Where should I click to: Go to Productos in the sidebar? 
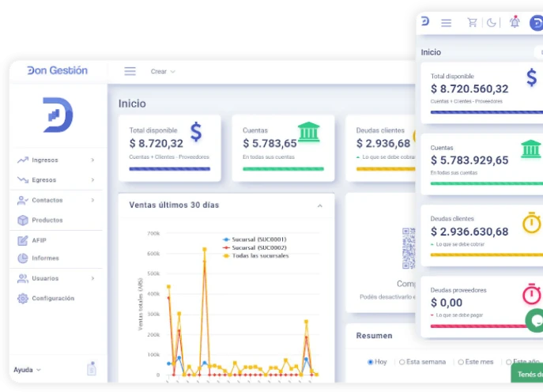point(47,220)
